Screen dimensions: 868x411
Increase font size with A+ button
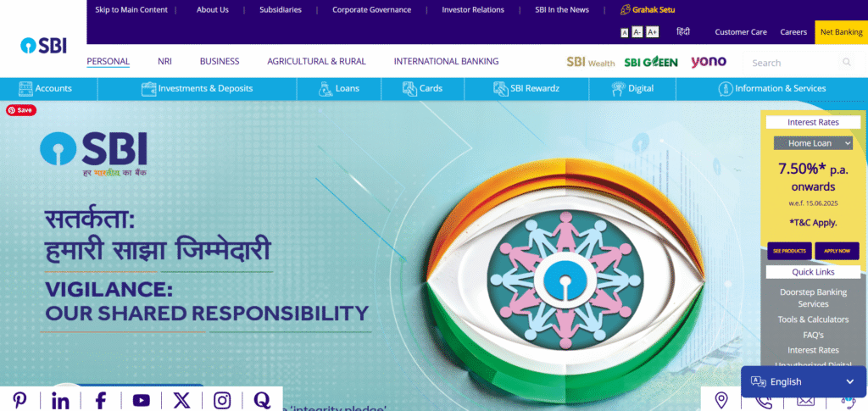tap(652, 32)
